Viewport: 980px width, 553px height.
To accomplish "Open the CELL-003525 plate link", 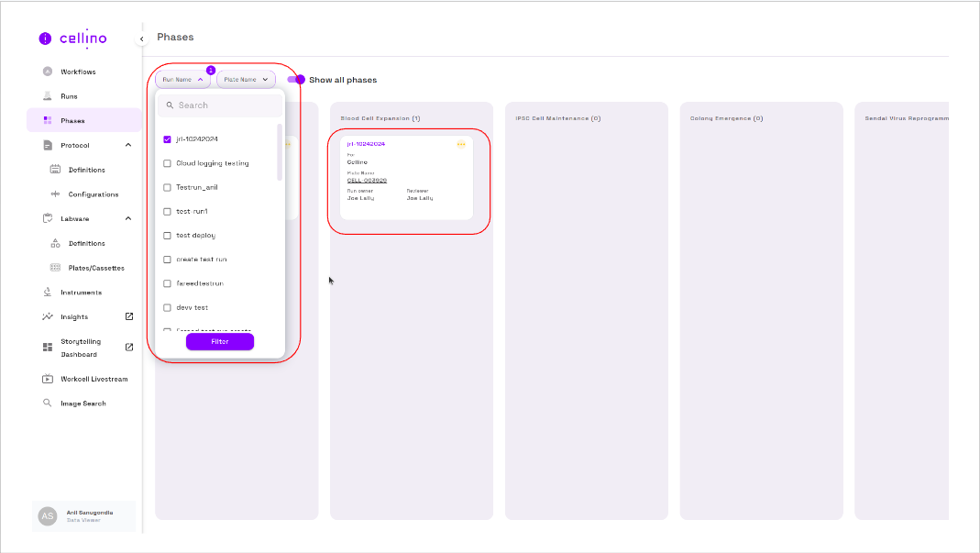I will [x=367, y=181].
